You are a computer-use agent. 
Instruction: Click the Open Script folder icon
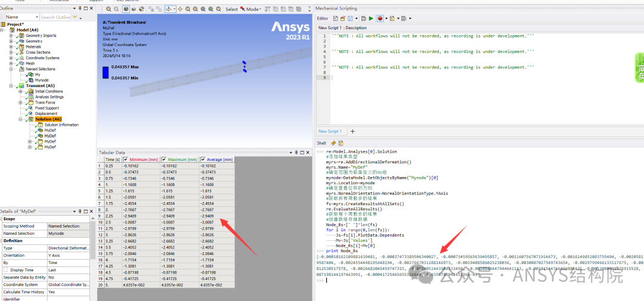[x=342, y=18]
